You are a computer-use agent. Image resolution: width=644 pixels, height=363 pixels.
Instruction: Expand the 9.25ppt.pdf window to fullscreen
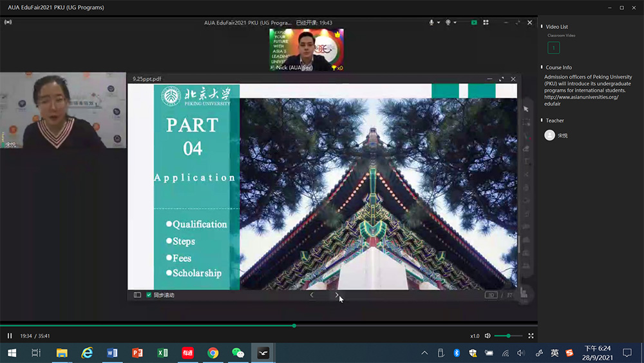pyautogui.click(x=502, y=79)
